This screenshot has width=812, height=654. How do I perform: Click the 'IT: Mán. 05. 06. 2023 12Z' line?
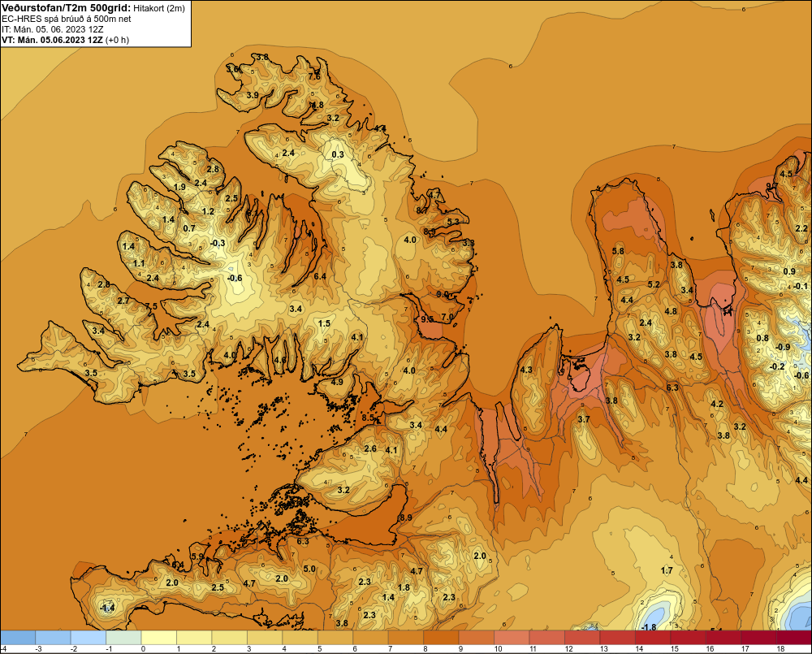click(x=52, y=29)
